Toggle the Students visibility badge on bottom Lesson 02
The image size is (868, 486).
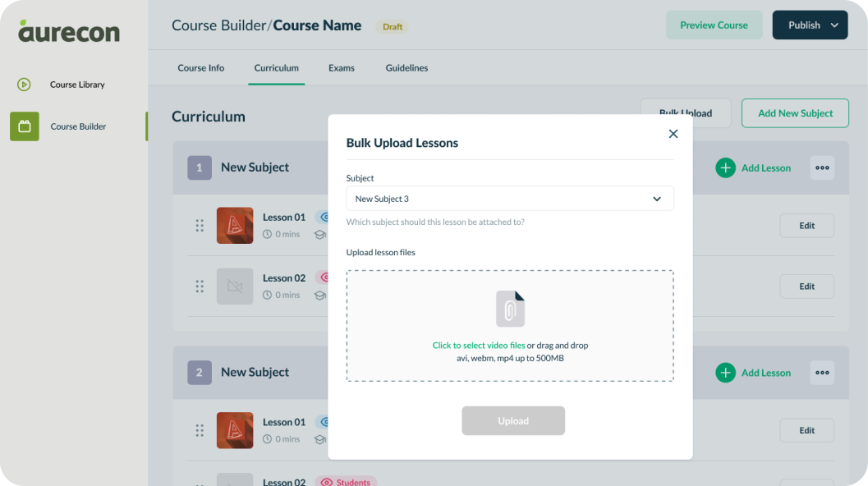point(346,482)
